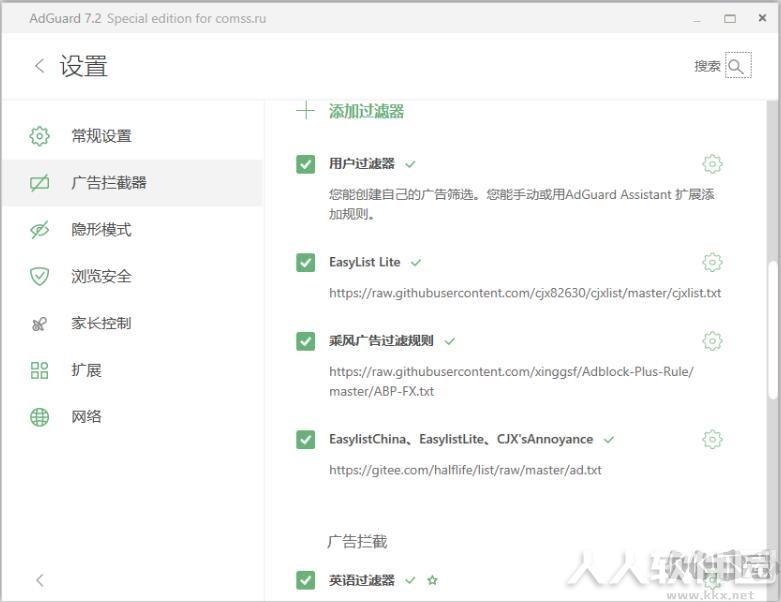Click the 常规设置 gear icon in sidebar
Image resolution: width=781 pixels, height=602 pixels.
coord(39,136)
